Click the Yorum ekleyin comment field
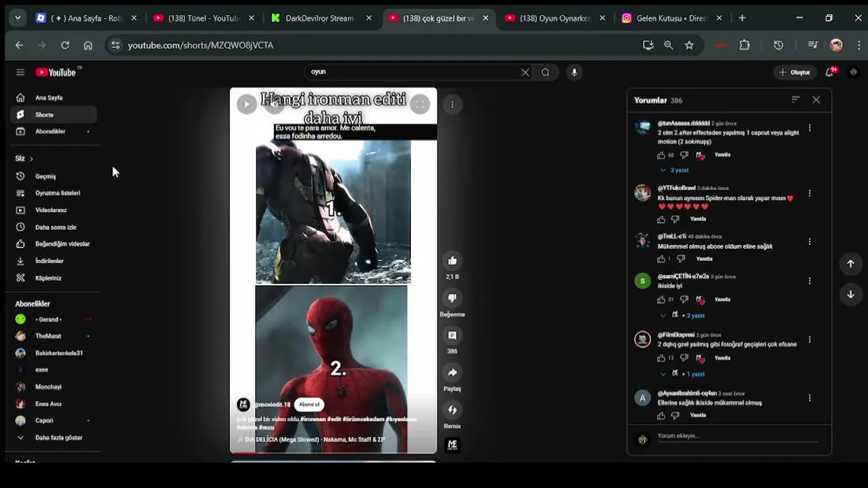Image resolution: width=868 pixels, height=488 pixels. point(738,437)
